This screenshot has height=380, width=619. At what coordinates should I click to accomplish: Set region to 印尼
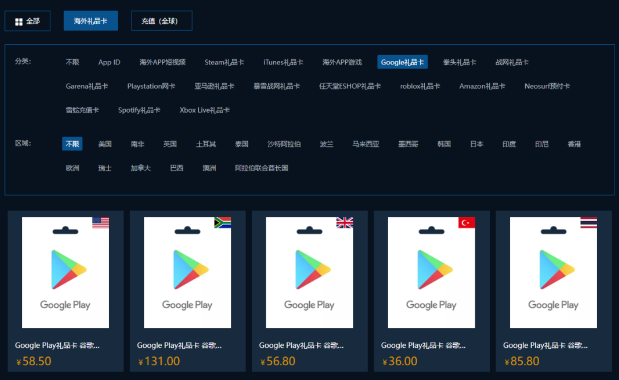542,144
